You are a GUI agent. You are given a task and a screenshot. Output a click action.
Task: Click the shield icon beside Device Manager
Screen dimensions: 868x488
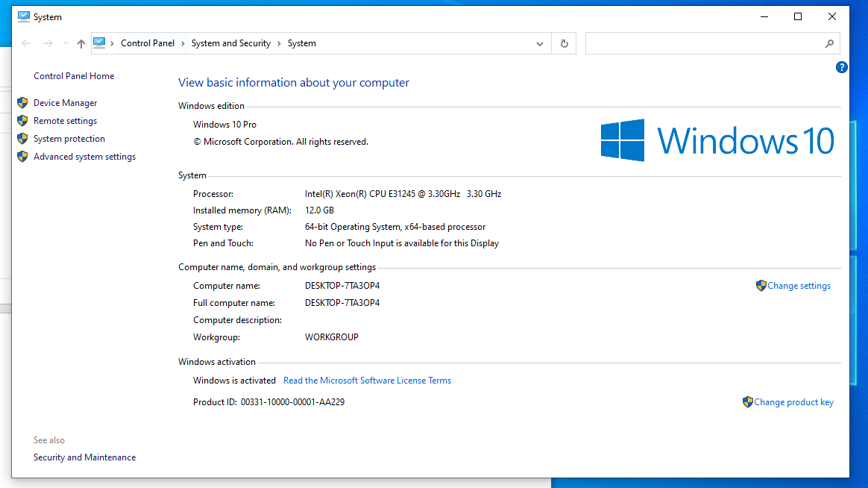pos(22,103)
